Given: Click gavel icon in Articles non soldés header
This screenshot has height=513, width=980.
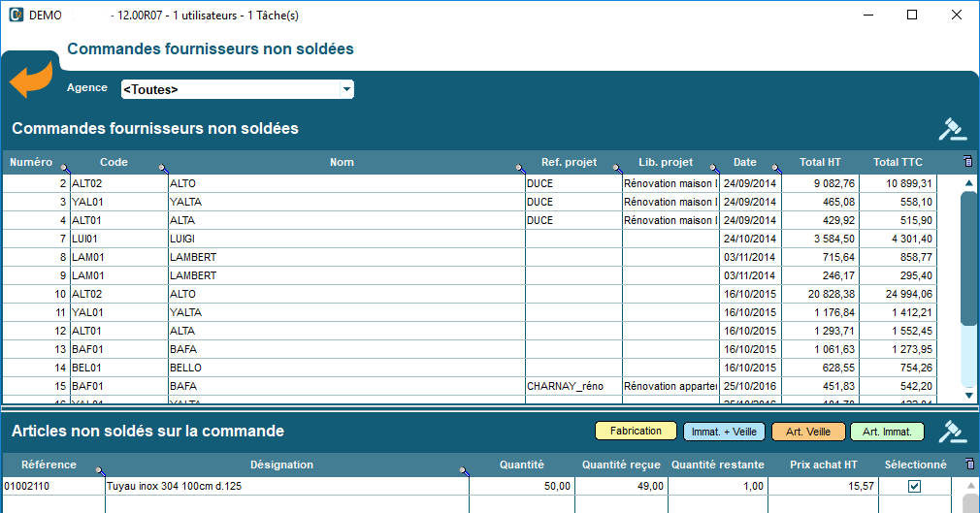Looking at the screenshot, I should point(953,431).
